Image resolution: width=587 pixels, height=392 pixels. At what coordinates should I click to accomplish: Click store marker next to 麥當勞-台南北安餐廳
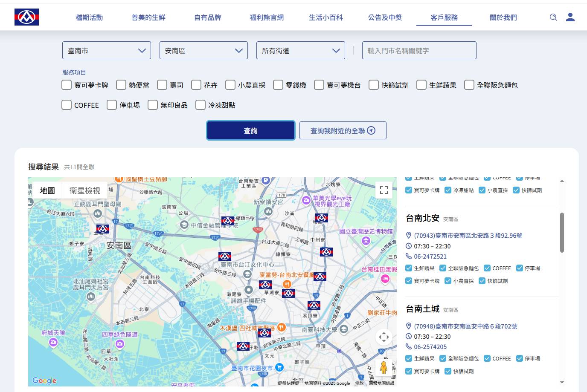[320, 277]
